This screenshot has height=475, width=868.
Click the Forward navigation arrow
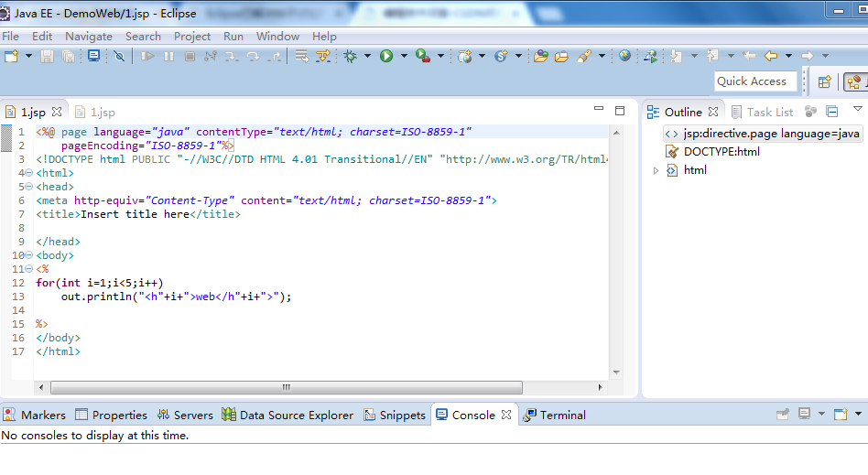click(807, 56)
